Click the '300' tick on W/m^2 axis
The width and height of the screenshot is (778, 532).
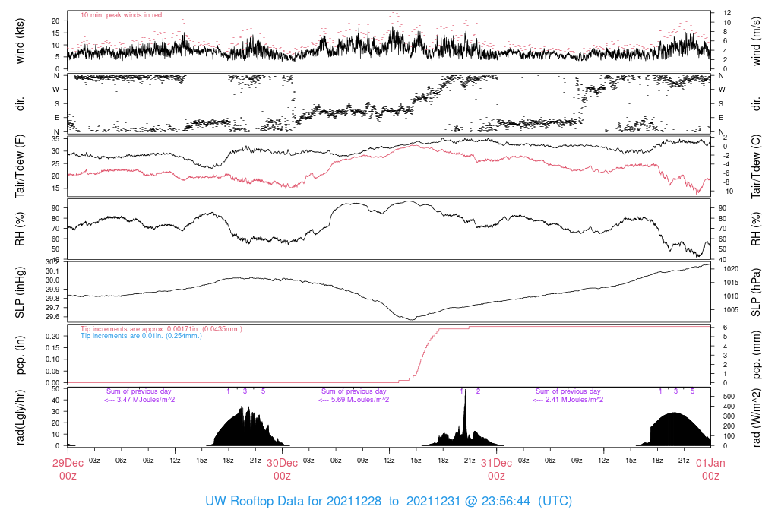pyautogui.click(x=729, y=416)
